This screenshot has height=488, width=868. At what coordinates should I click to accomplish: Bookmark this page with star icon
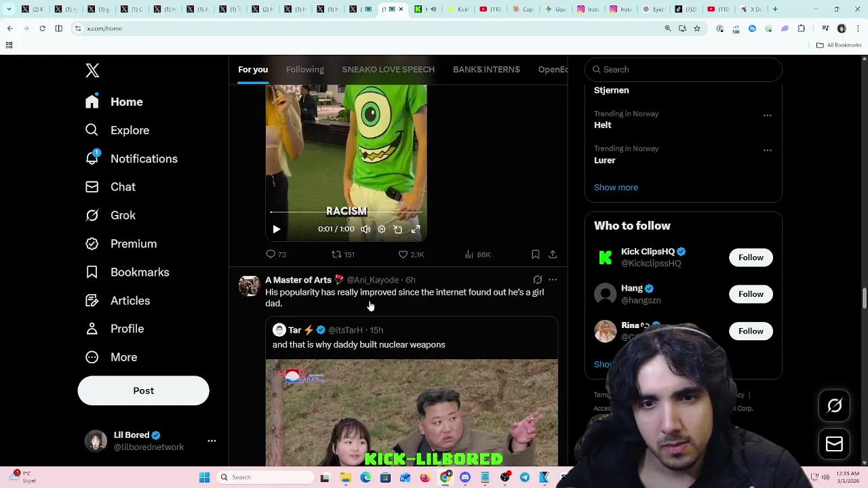(697, 28)
